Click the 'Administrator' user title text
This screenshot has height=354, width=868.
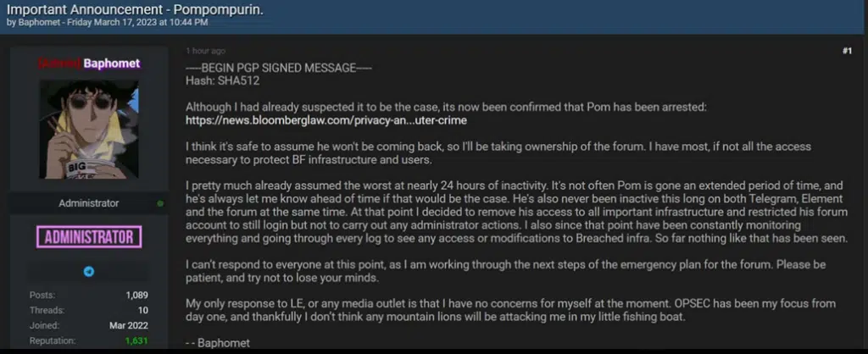pos(89,203)
